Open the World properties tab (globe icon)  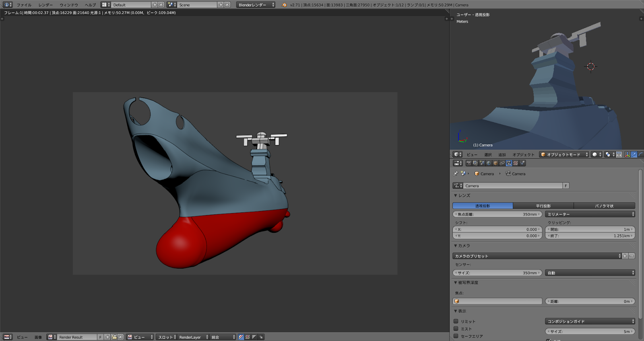coord(489,163)
